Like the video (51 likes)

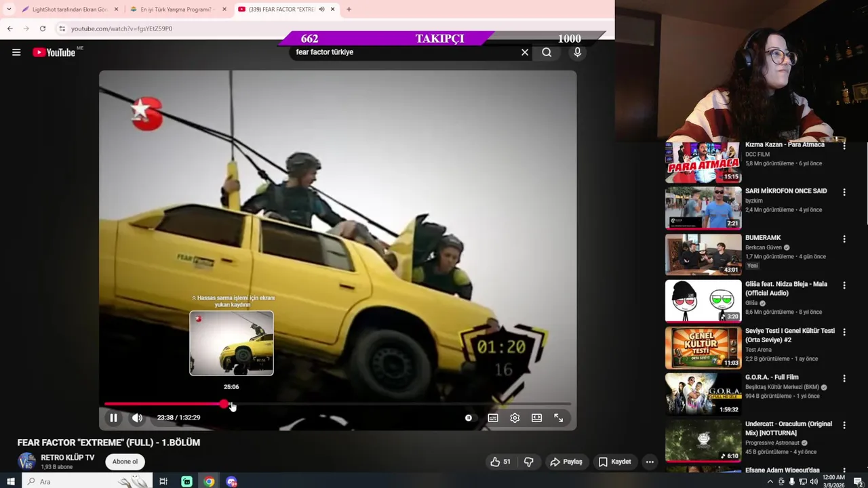click(500, 462)
